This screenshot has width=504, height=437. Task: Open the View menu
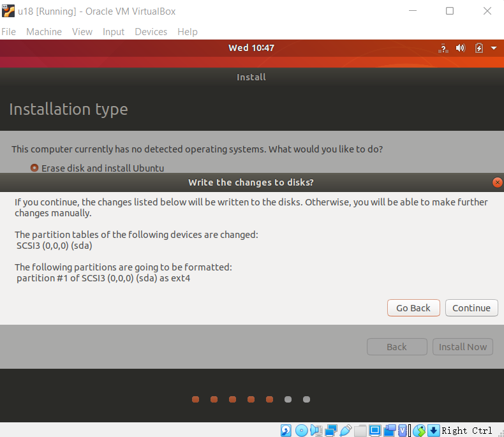[82, 32]
